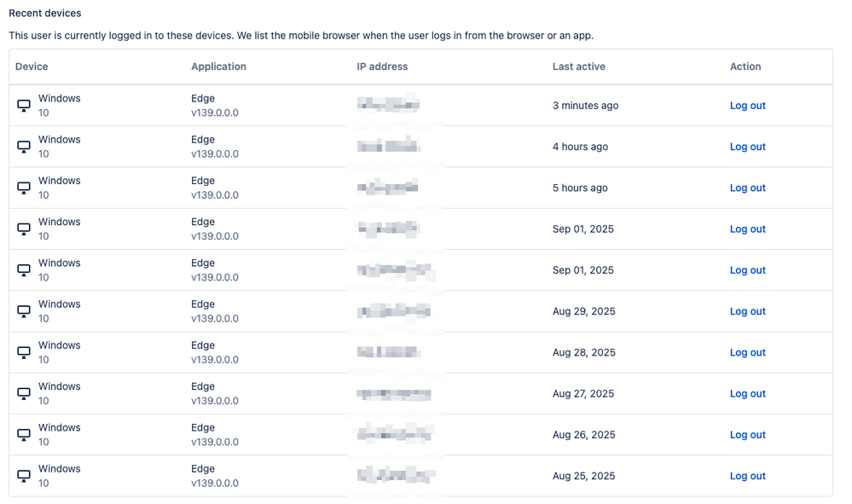Click the Last active column header

579,67
